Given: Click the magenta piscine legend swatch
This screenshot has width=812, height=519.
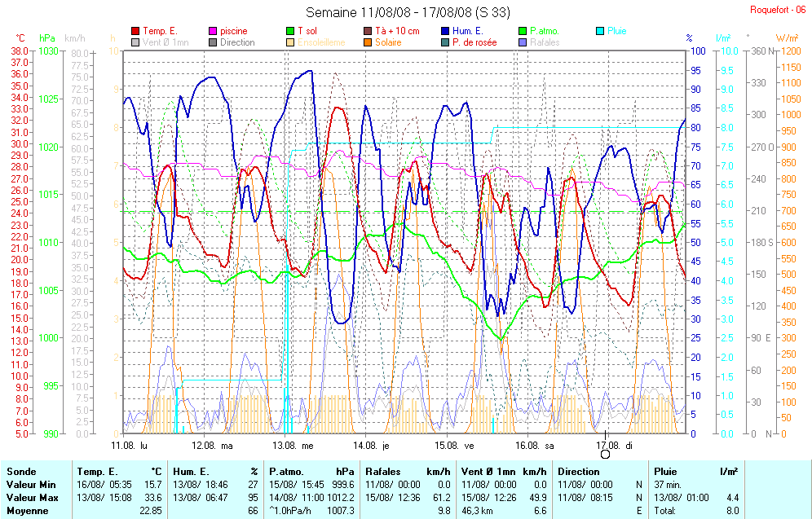Looking at the screenshot, I should coord(213,31).
